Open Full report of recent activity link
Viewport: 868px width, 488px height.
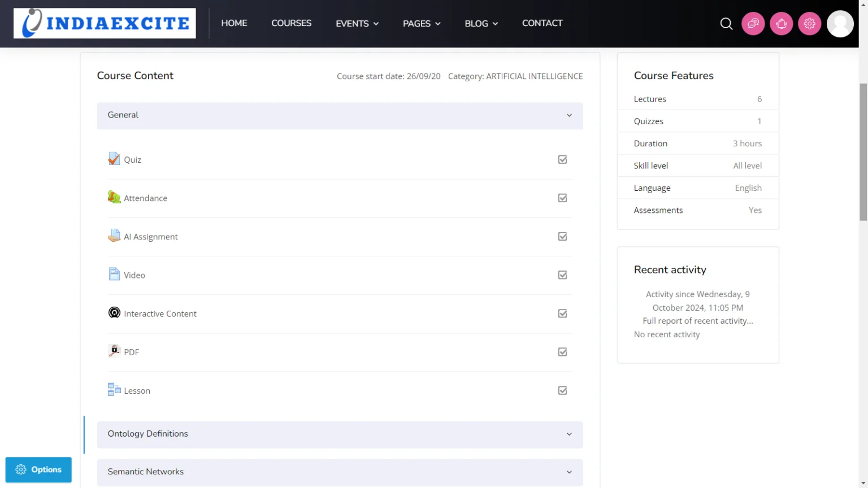click(697, 321)
